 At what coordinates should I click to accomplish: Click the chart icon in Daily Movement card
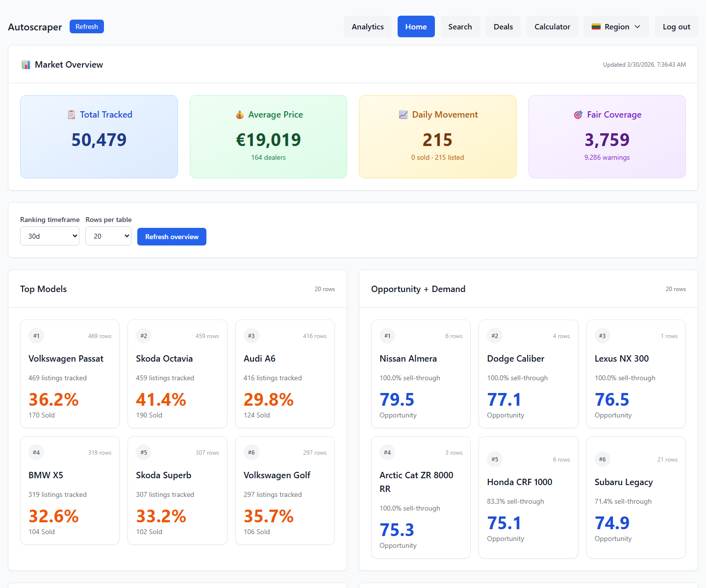coord(403,114)
